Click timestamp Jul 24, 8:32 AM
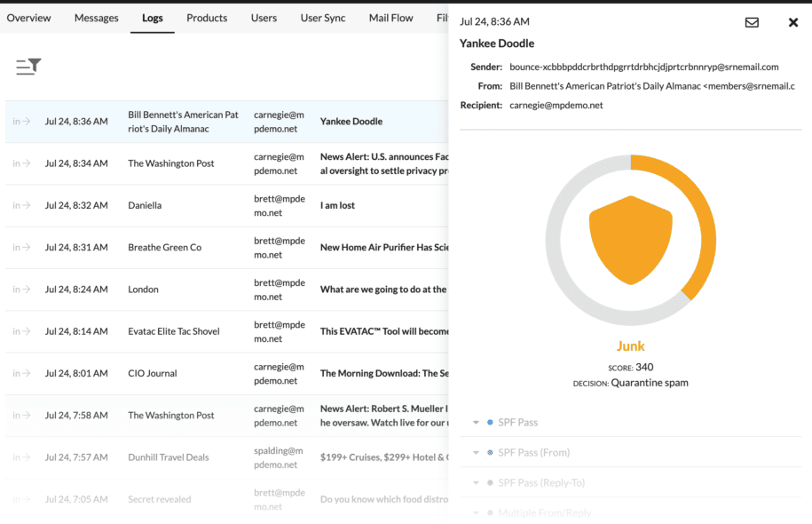This screenshot has height=524, width=812. pyautogui.click(x=76, y=205)
